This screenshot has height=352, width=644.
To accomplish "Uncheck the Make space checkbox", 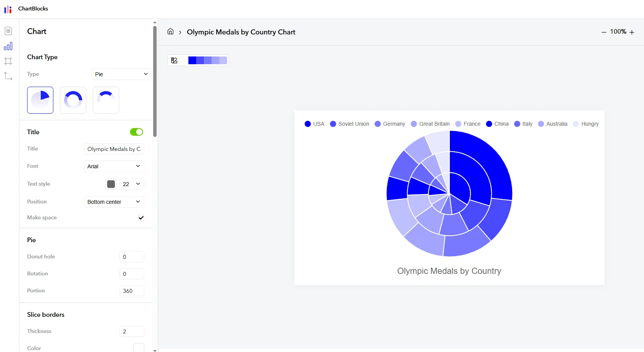I will pos(141,218).
